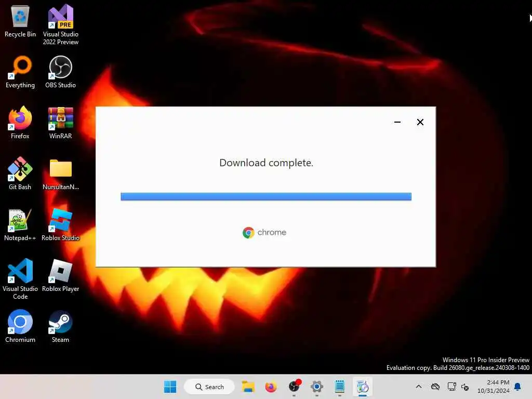Click the taskbar Search box
This screenshot has width=532, height=399.
coord(209,387)
